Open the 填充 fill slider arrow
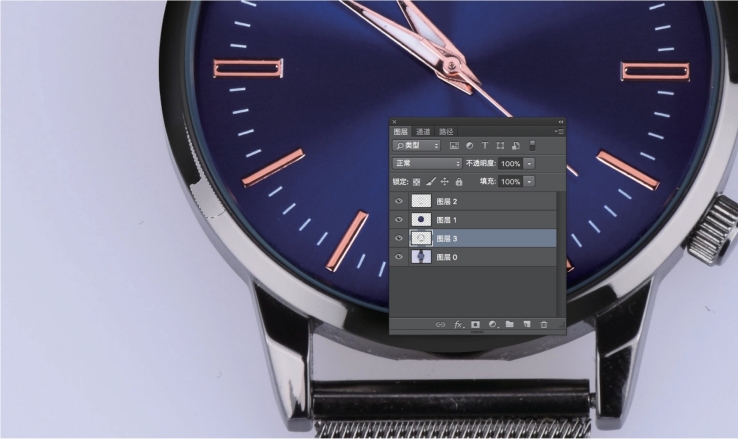The width and height of the screenshot is (738, 439). [x=529, y=182]
